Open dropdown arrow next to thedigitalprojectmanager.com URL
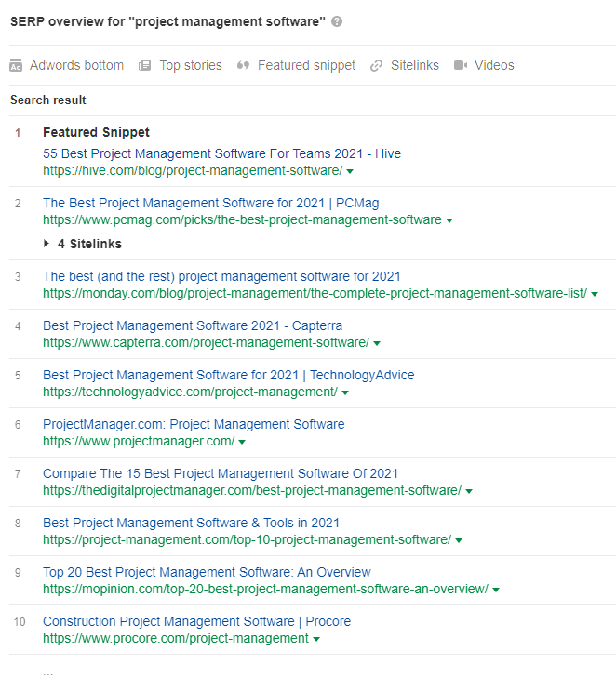Viewport: 616px width, 677px height. 469,491
